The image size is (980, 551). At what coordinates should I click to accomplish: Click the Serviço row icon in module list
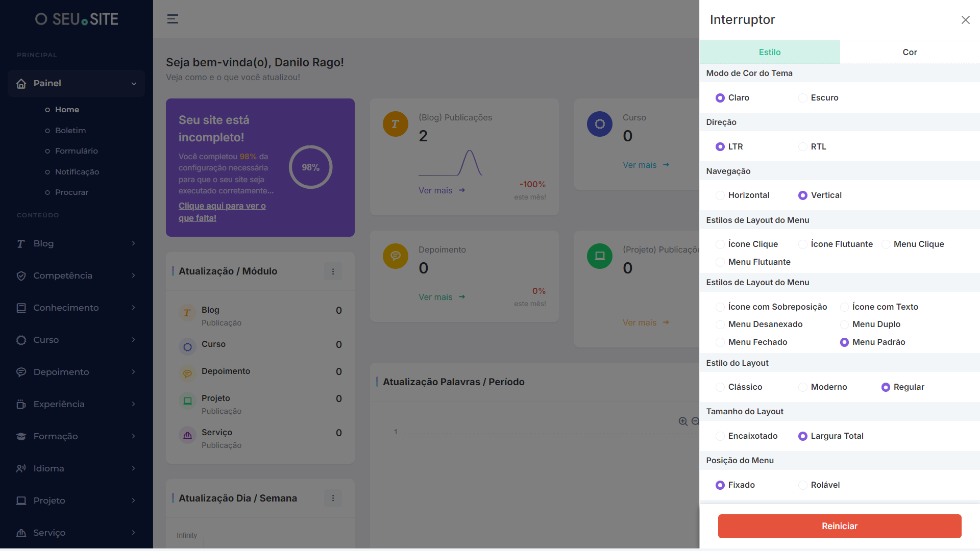(187, 435)
